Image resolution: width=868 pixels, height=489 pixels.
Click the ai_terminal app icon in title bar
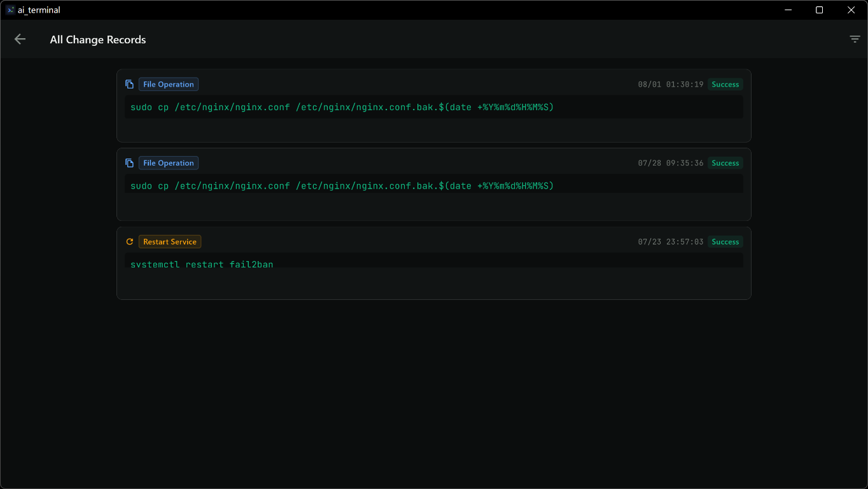[10, 10]
